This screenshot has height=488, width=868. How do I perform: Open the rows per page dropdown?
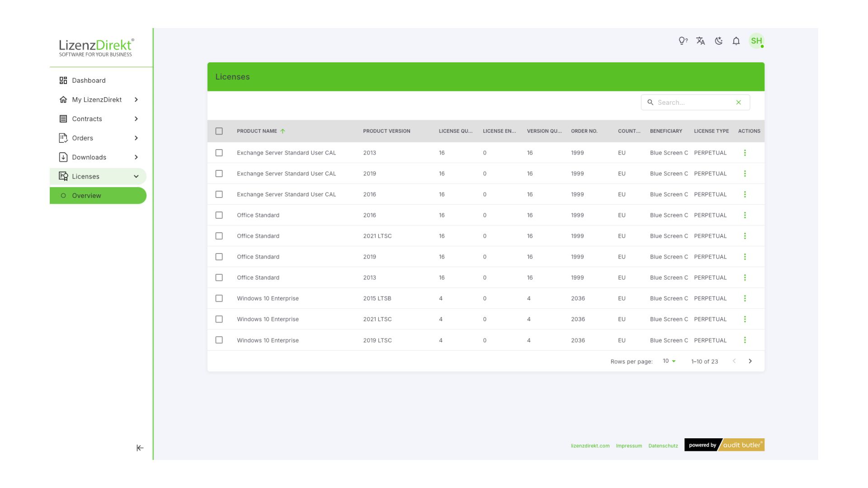point(669,361)
